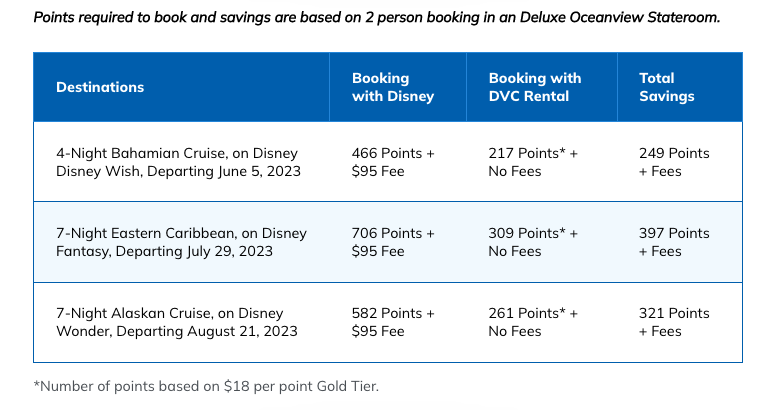Click the Destinations column header

[x=100, y=87]
